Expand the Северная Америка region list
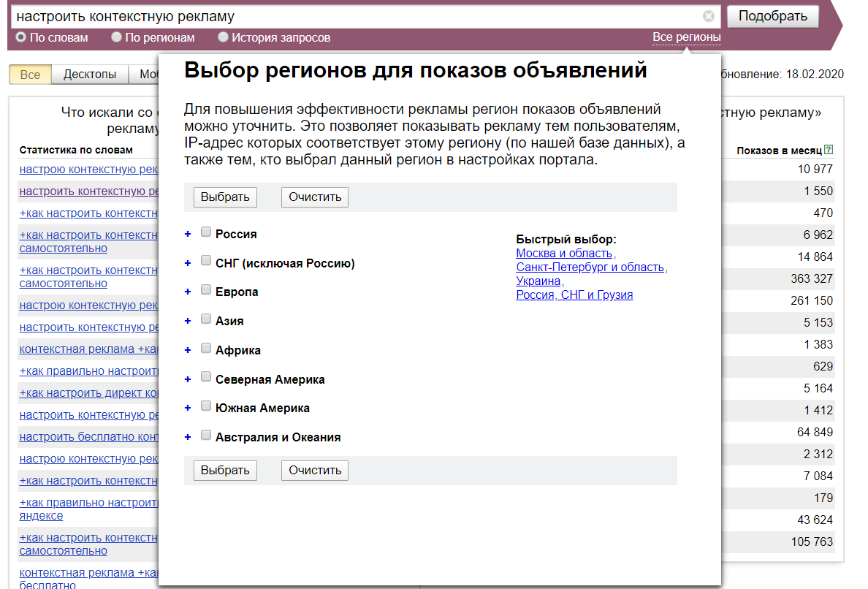868x589 pixels. pyautogui.click(x=188, y=379)
